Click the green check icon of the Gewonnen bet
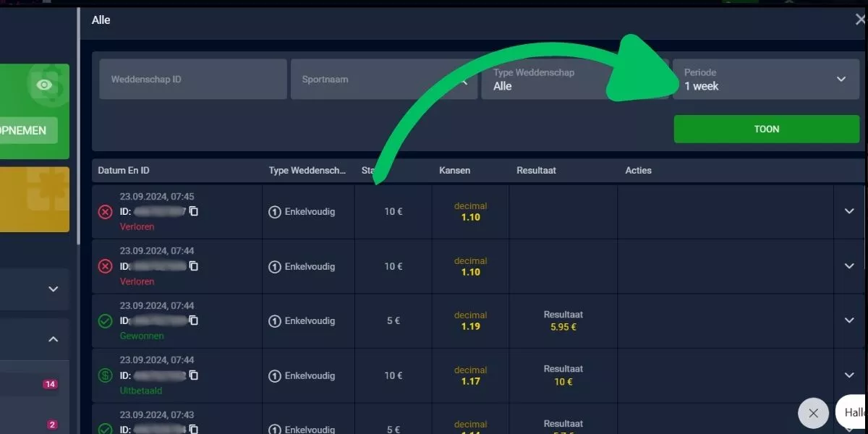 point(105,321)
